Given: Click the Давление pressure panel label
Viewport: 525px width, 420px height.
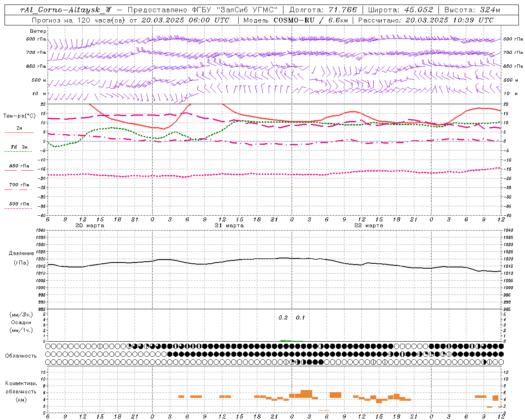Looking at the screenshot, I should coord(21,253).
